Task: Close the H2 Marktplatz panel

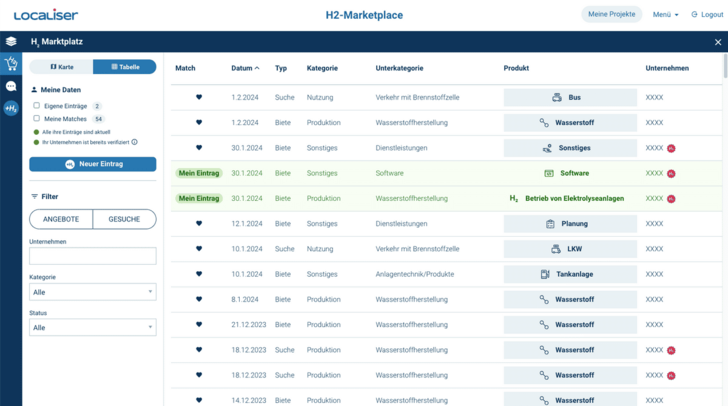Action: (717, 42)
